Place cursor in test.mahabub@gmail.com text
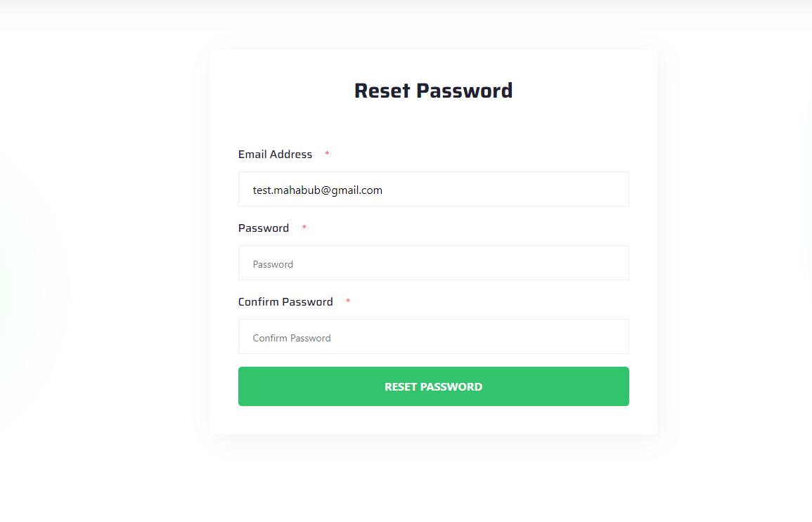This screenshot has width=812, height=522. [x=318, y=190]
